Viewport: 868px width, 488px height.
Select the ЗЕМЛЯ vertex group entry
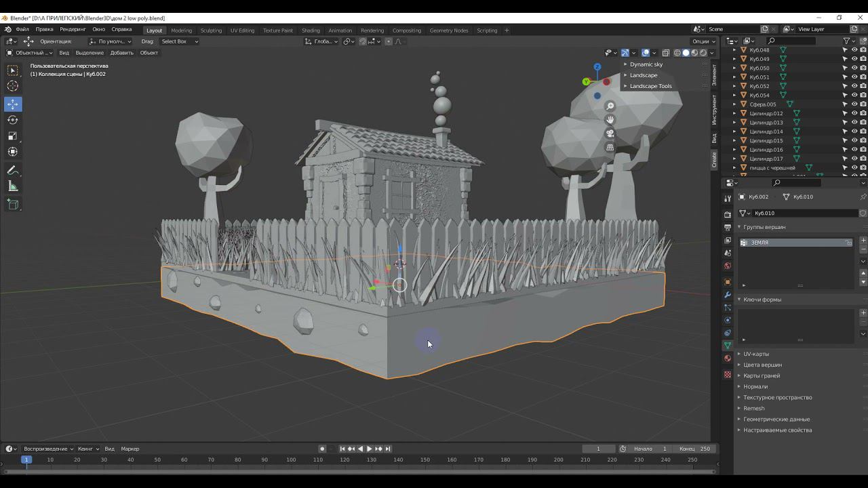pos(796,243)
